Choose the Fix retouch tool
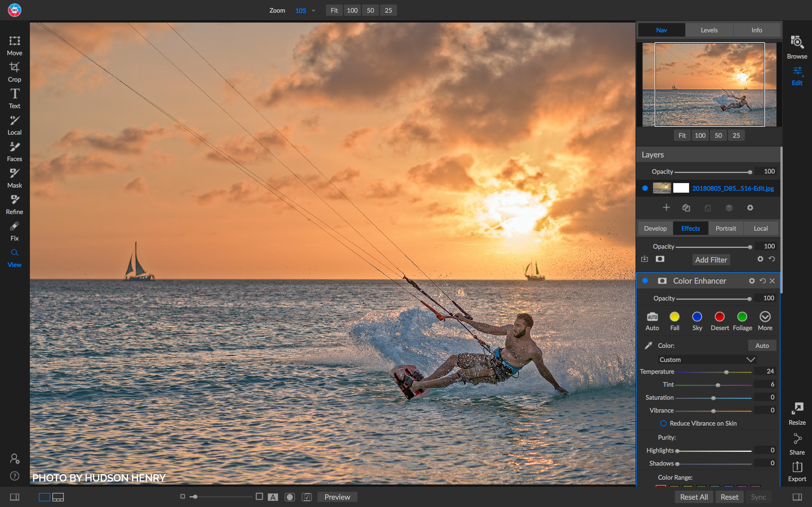 14,231
